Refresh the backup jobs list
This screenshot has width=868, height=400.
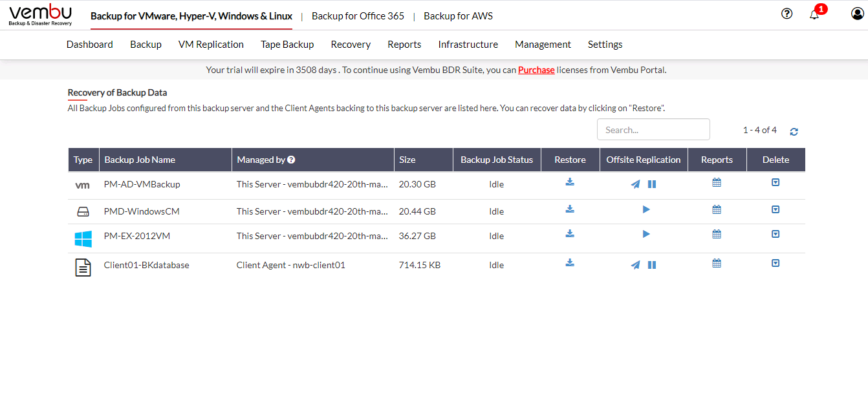coord(794,132)
